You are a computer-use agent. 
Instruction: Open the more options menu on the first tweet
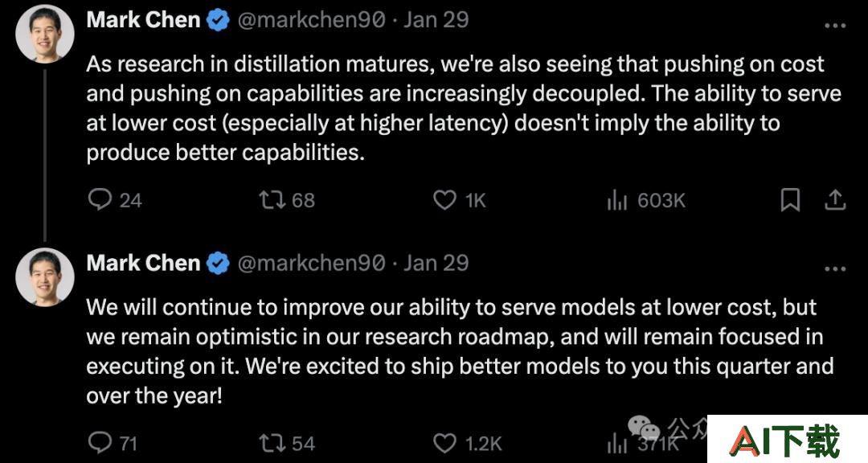(x=835, y=26)
